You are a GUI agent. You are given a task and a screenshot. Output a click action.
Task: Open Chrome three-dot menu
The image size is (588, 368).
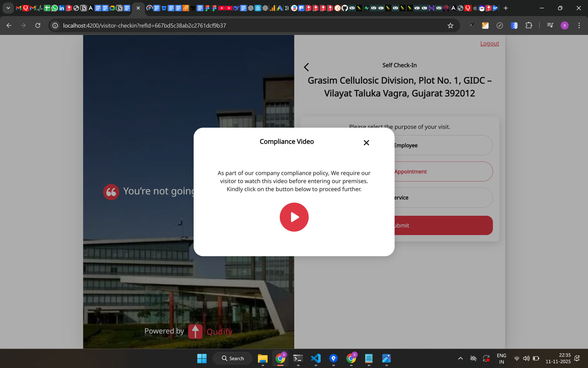(579, 25)
